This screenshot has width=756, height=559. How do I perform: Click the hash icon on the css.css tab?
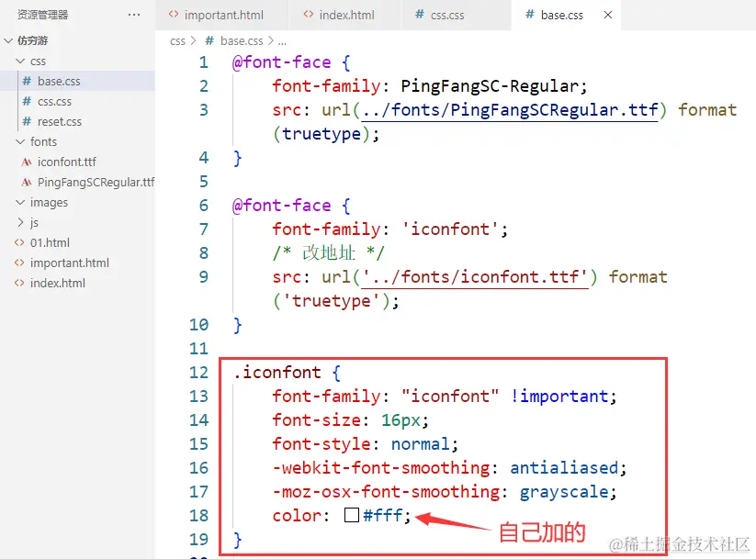pos(420,15)
